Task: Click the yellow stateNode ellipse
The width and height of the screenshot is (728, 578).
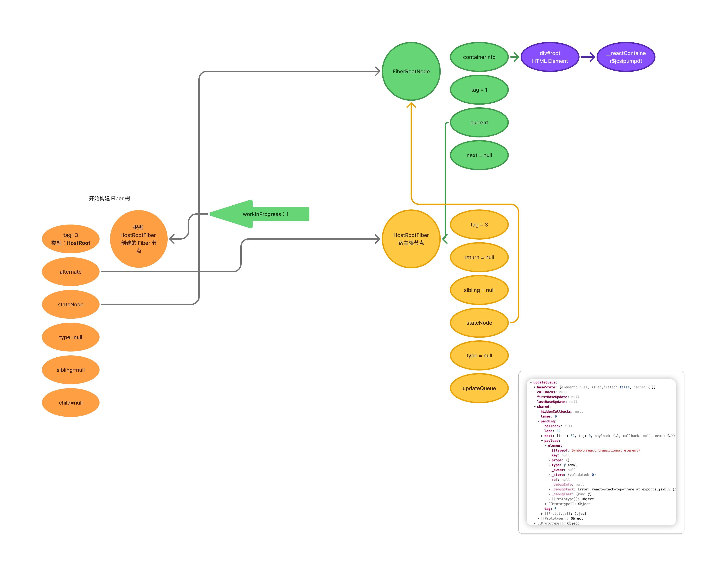Action: click(x=479, y=322)
